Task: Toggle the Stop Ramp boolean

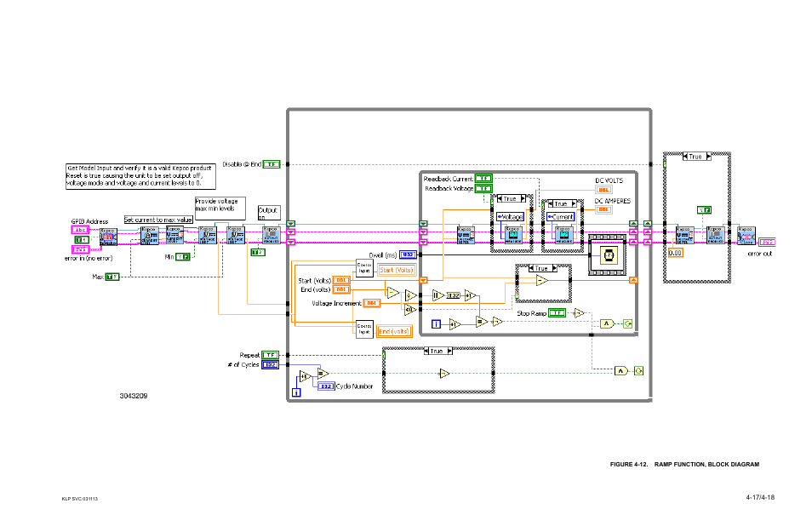Action: (557, 312)
